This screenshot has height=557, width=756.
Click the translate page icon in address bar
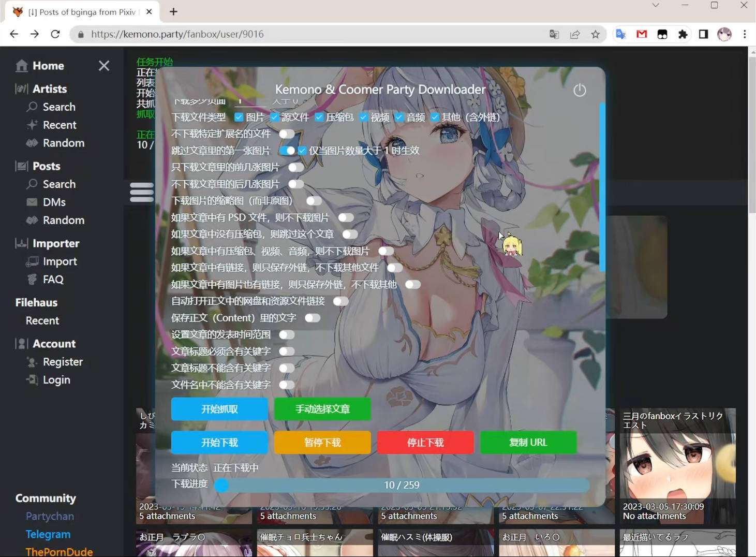click(x=554, y=34)
